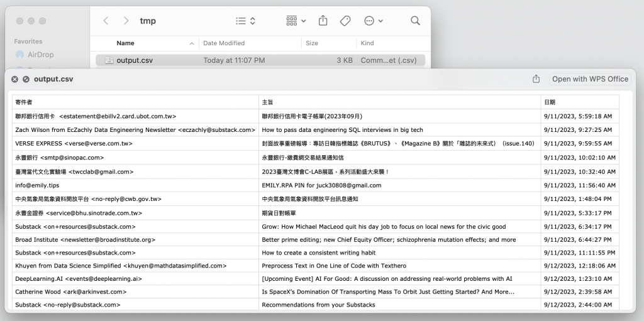Open preview in full window icon
Image resolution: width=644 pixels, height=321 pixels.
26,79
